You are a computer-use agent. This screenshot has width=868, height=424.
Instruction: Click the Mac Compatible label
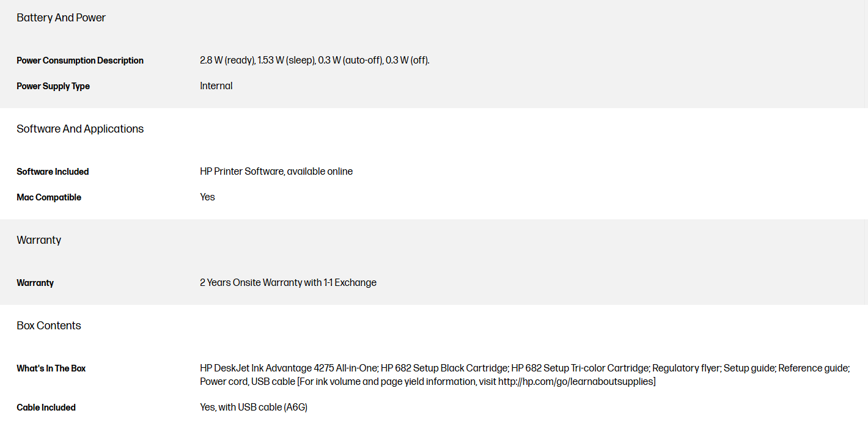click(49, 197)
